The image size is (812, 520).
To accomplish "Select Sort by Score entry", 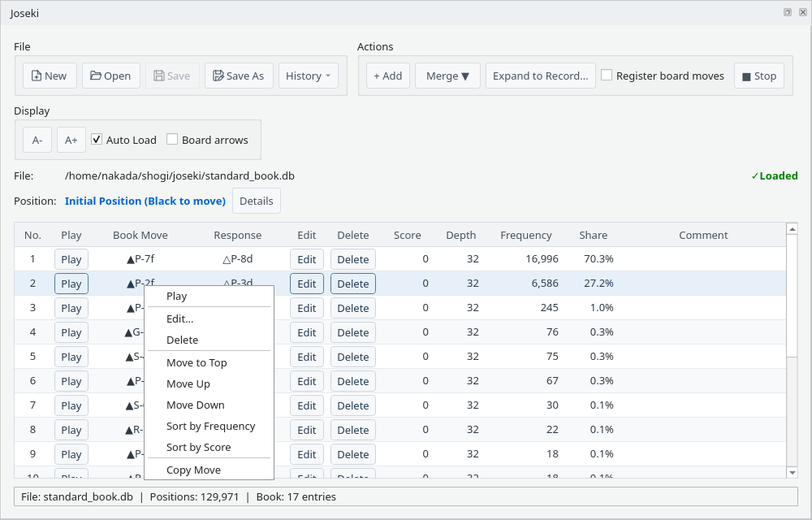I will (x=209, y=447).
